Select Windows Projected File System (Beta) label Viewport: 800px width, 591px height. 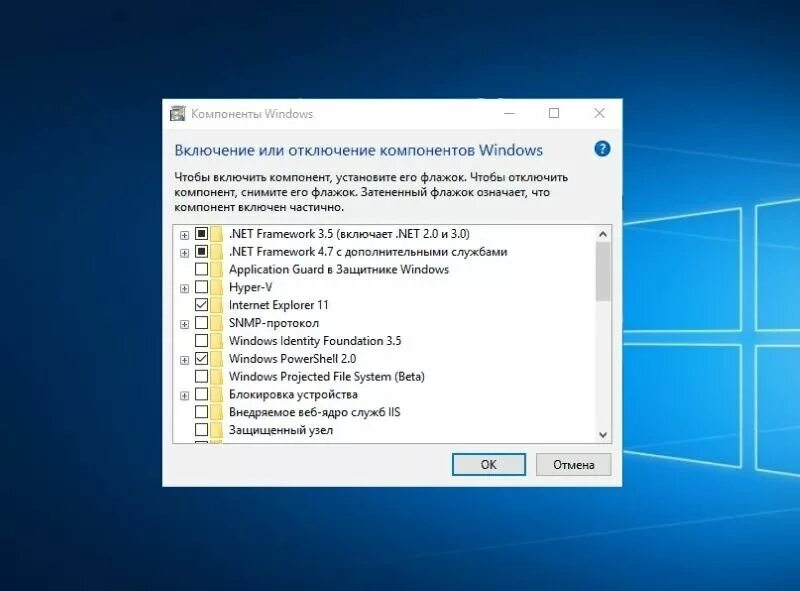[x=327, y=377]
